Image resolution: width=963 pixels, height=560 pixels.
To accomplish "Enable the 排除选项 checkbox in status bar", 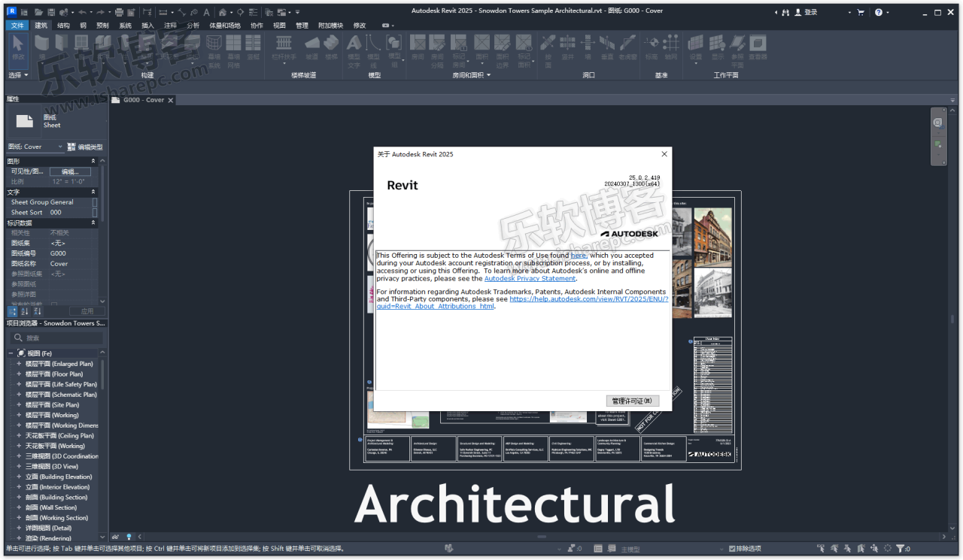I will (x=731, y=549).
